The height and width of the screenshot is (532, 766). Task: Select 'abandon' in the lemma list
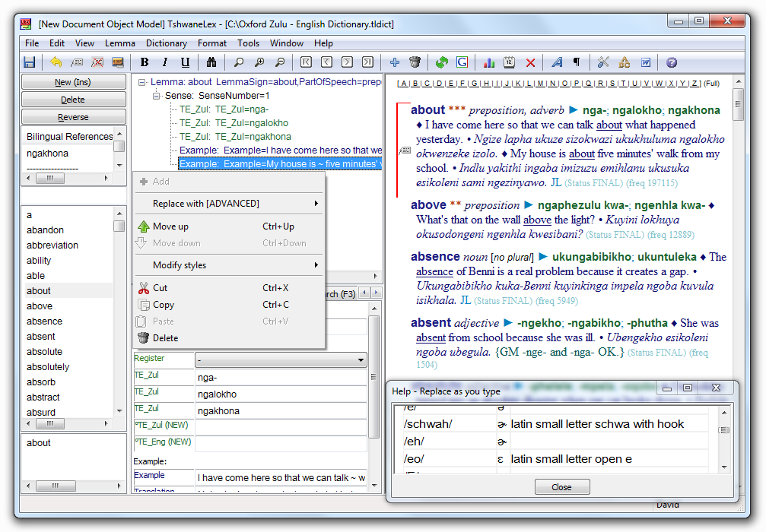pyautogui.click(x=45, y=230)
